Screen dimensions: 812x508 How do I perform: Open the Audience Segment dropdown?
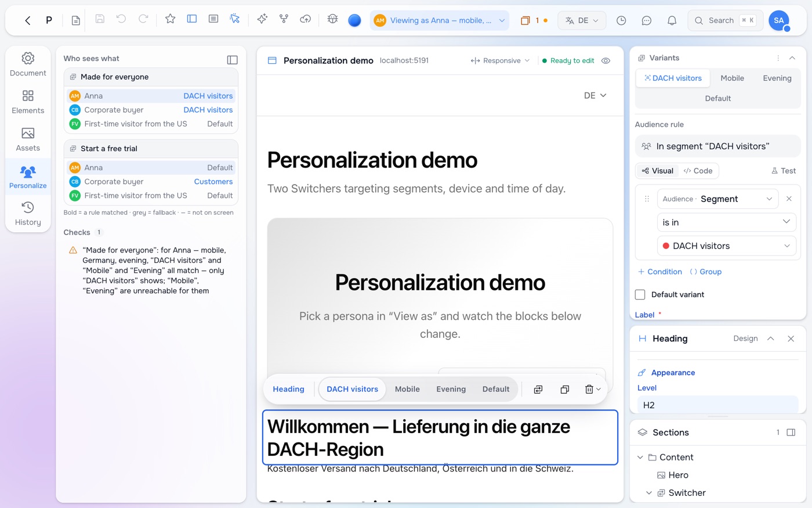718,199
